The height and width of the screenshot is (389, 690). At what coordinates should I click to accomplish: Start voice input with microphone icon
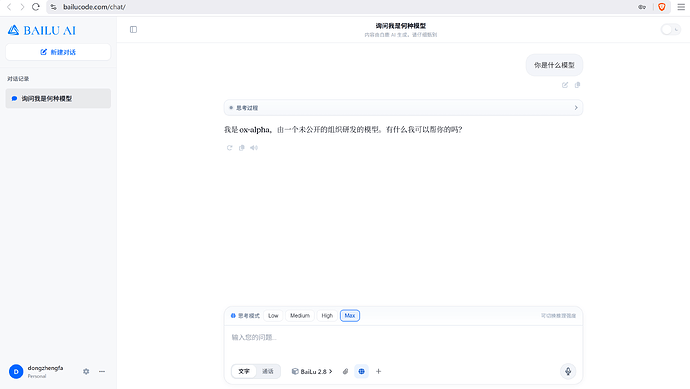(568, 371)
